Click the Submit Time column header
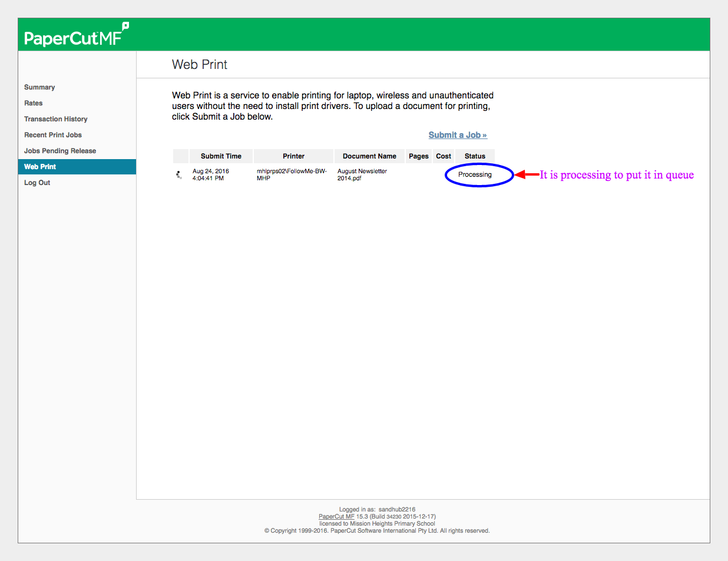 coord(221,156)
